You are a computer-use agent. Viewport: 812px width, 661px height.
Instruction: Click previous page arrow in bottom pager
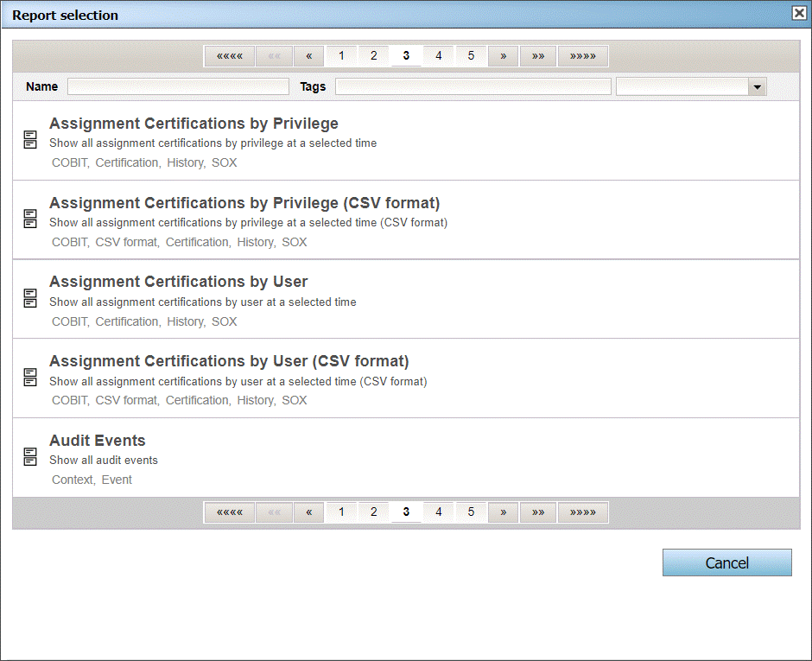pos(308,512)
